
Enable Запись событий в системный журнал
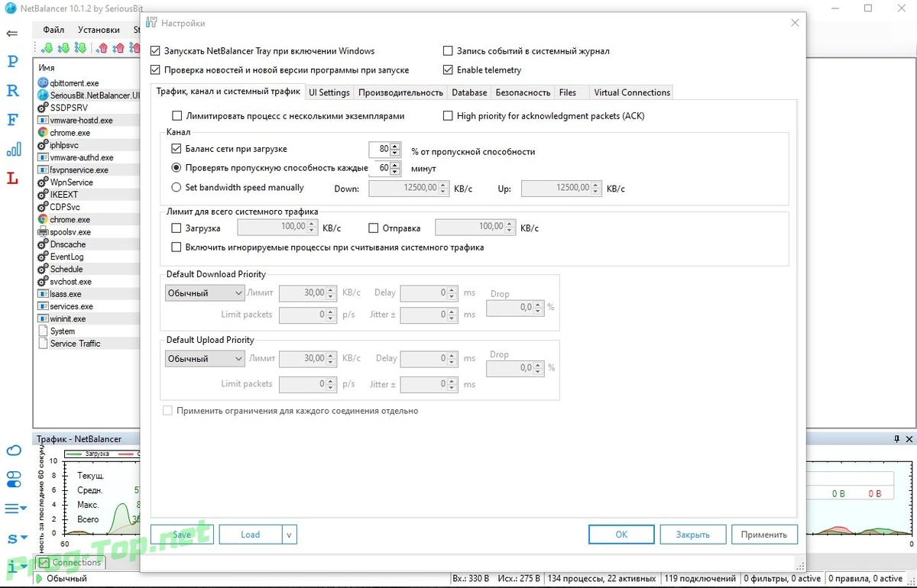(449, 51)
